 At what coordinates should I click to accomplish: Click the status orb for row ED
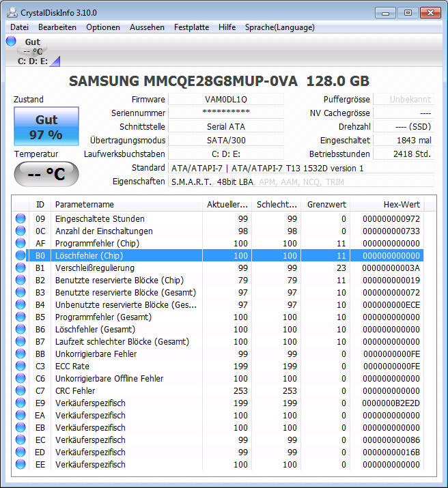pos(20,453)
